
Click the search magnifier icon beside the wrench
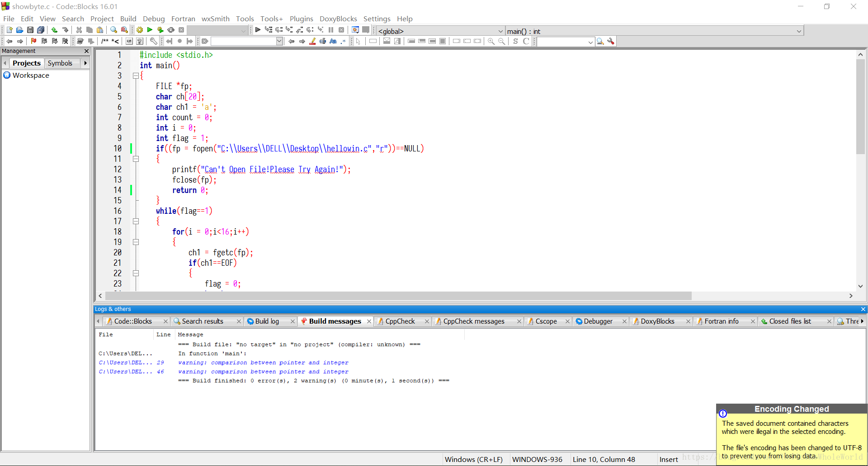point(600,41)
